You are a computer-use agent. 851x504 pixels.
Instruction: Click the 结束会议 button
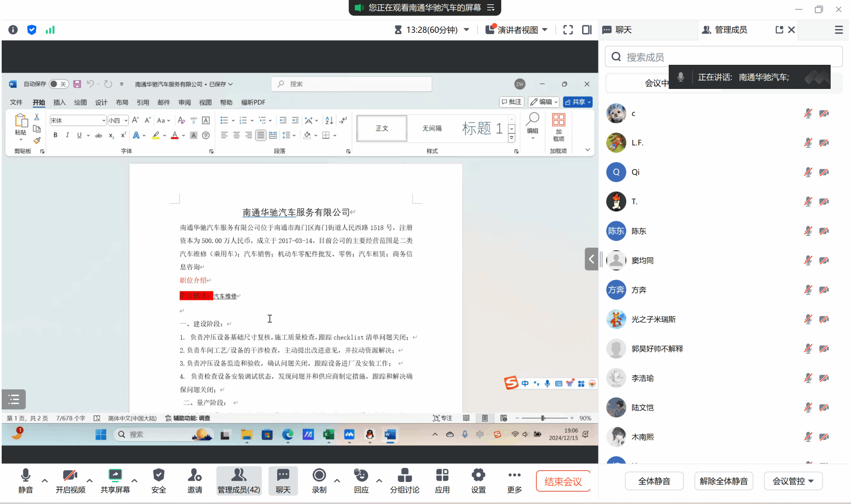tap(563, 482)
